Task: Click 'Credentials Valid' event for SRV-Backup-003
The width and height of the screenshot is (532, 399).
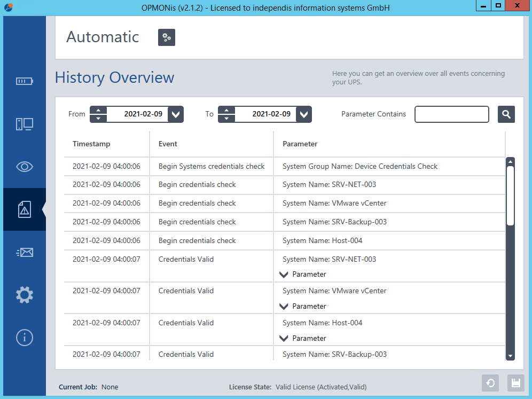Action: [186, 354]
